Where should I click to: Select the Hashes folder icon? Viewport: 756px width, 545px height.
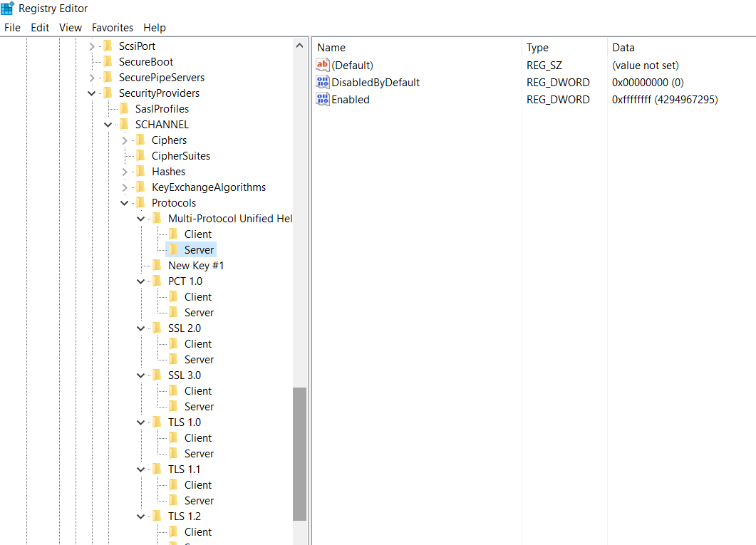click(x=141, y=171)
